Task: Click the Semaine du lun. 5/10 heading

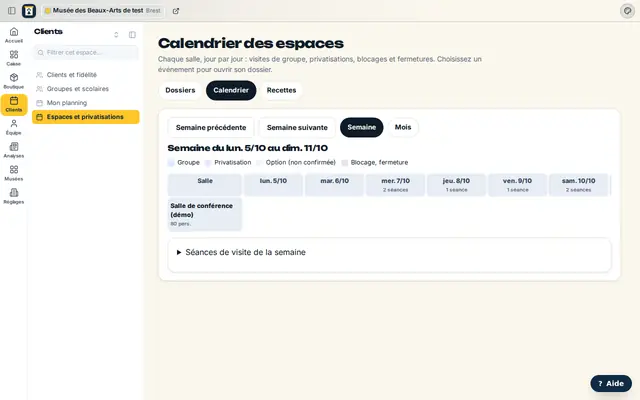Action: click(248, 148)
